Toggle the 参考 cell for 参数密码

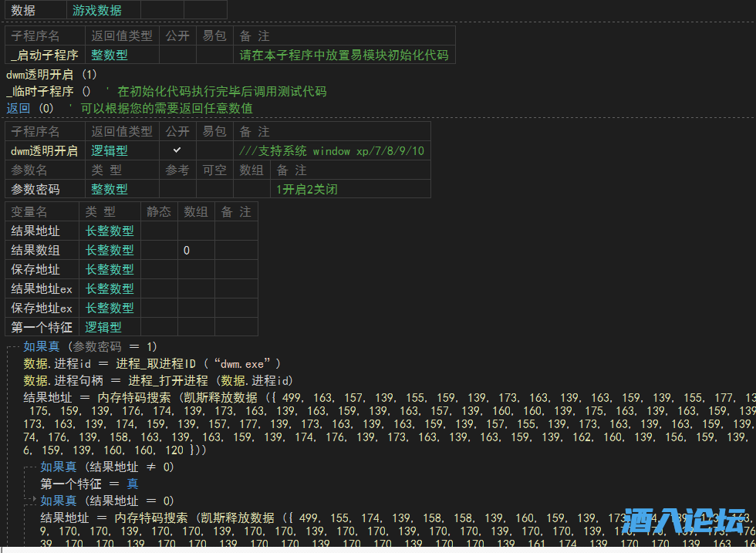[x=177, y=189]
